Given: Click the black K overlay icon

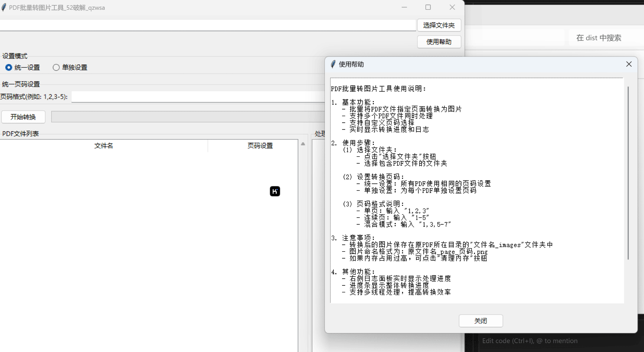Looking at the screenshot, I should 275,191.
